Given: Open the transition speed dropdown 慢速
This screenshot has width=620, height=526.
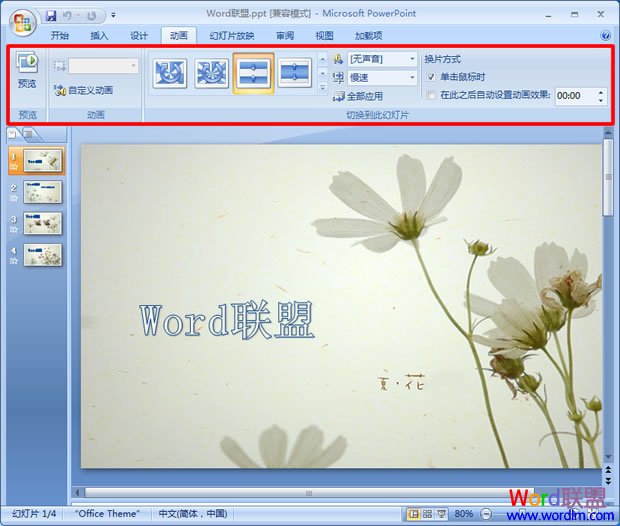Looking at the screenshot, I should (x=382, y=77).
